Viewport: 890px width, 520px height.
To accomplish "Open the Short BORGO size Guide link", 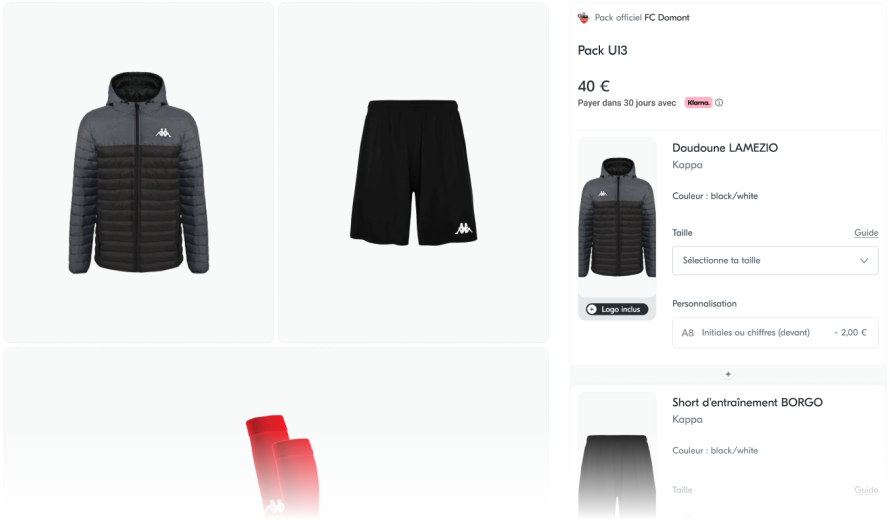I will (866, 490).
